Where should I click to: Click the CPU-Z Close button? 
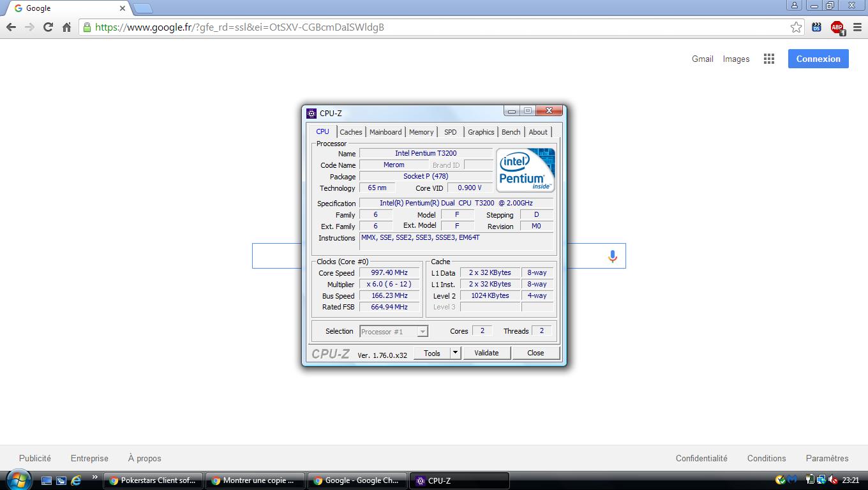tap(535, 353)
